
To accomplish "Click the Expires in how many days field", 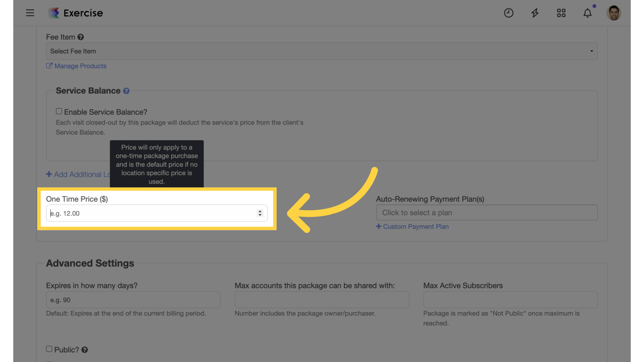I will point(133,300).
